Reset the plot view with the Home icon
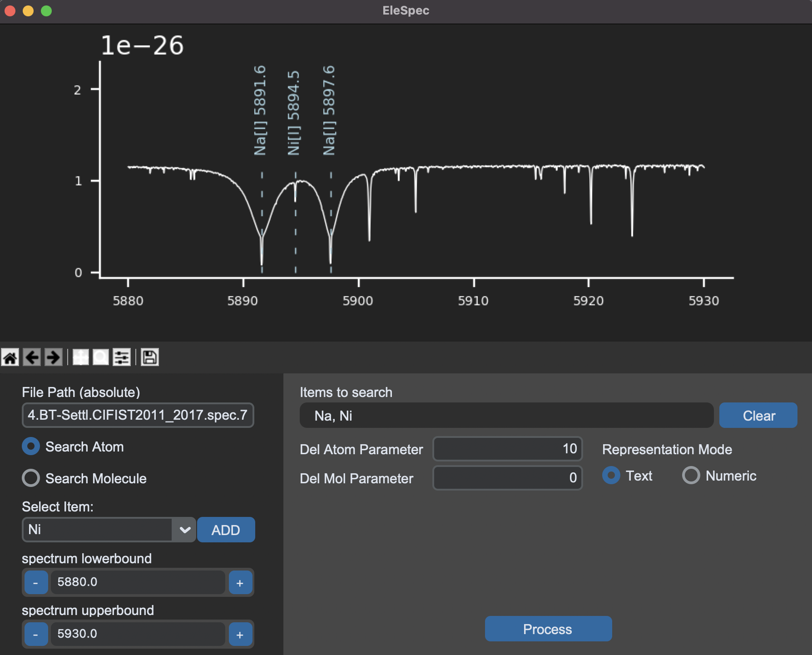The width and height of the screenshot is (812, 655). tap(10, 357)
